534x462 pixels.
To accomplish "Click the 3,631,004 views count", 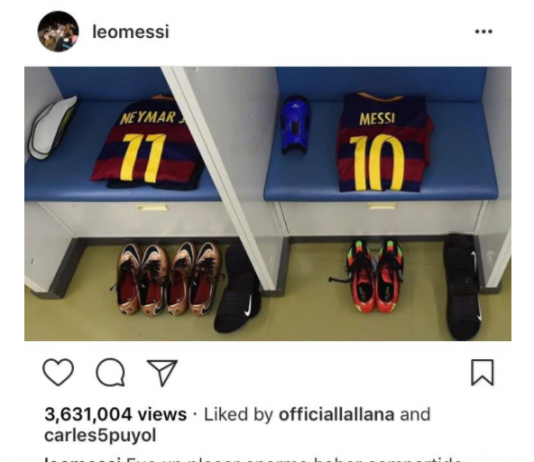I will coord(115,414).
